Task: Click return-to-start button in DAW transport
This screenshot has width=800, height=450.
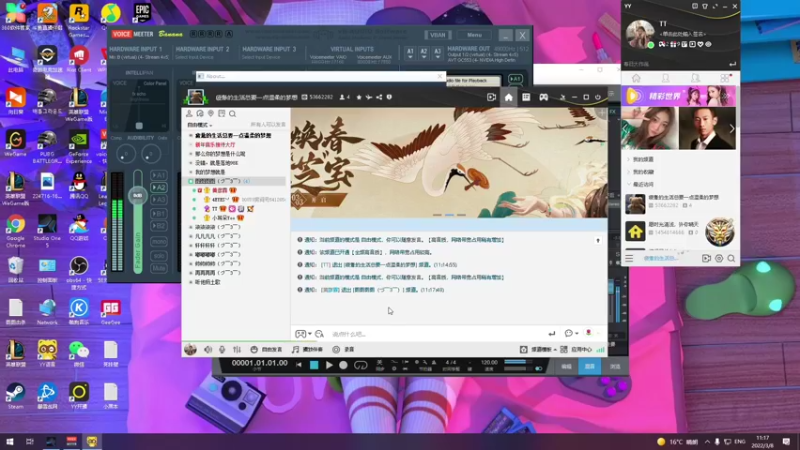Action: click(298, 365)
